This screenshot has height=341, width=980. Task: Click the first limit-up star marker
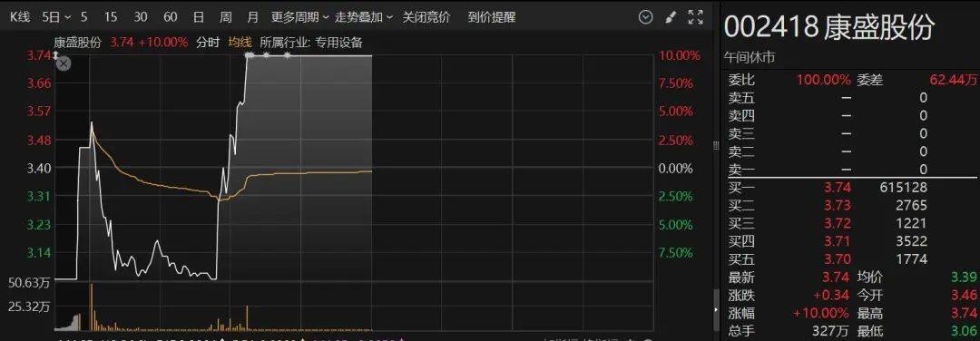(x=248, y=55)
